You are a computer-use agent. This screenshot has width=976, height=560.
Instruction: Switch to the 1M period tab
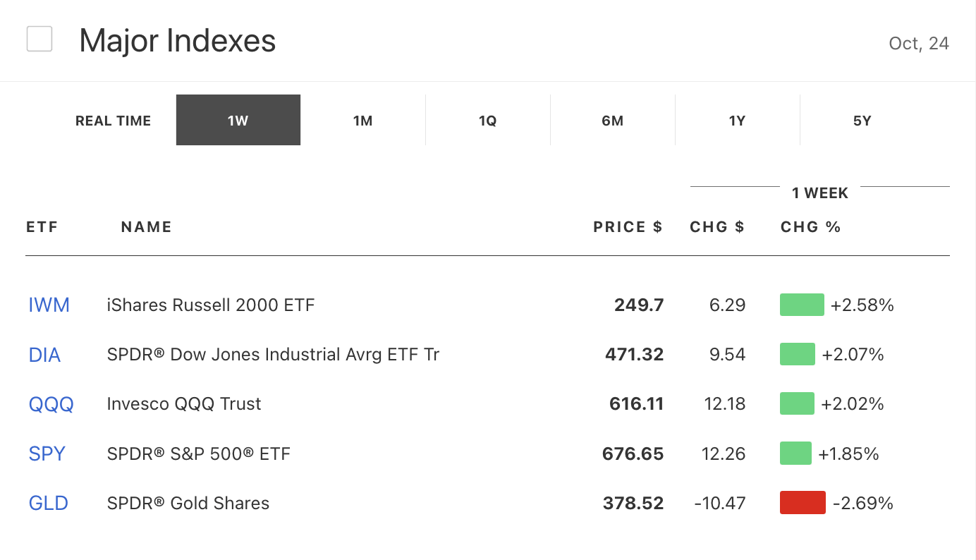coord(363,121)
